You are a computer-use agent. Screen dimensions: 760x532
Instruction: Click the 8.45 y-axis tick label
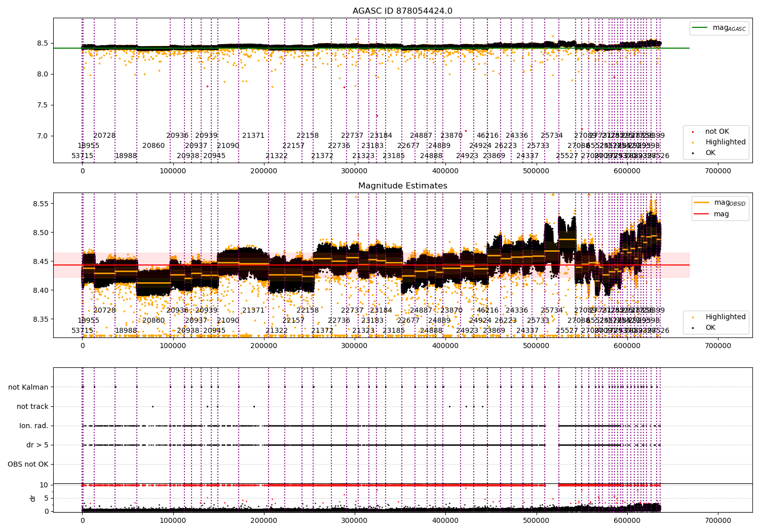pos(40,262)
